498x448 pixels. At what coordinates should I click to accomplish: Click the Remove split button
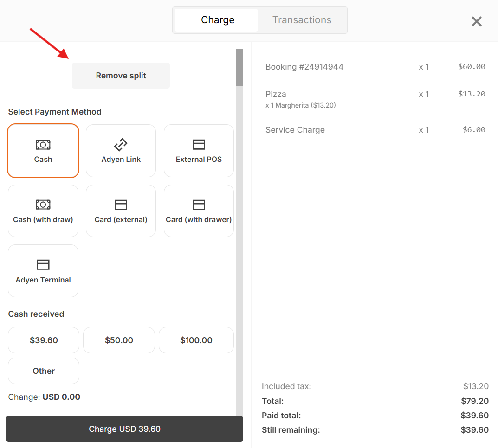pos(121,76)
